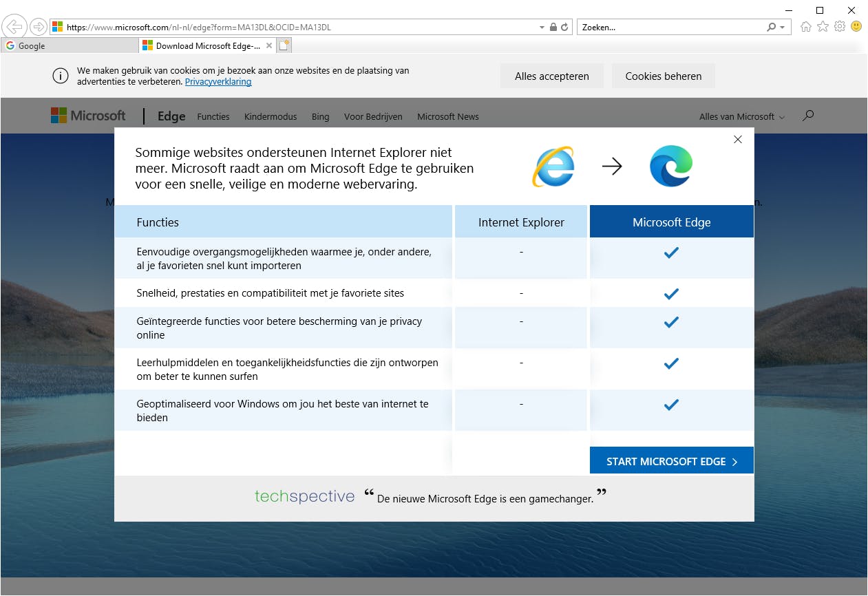Click the cookie notice info icon
This screenshot has height=596, width=868.
coord(61,76)
